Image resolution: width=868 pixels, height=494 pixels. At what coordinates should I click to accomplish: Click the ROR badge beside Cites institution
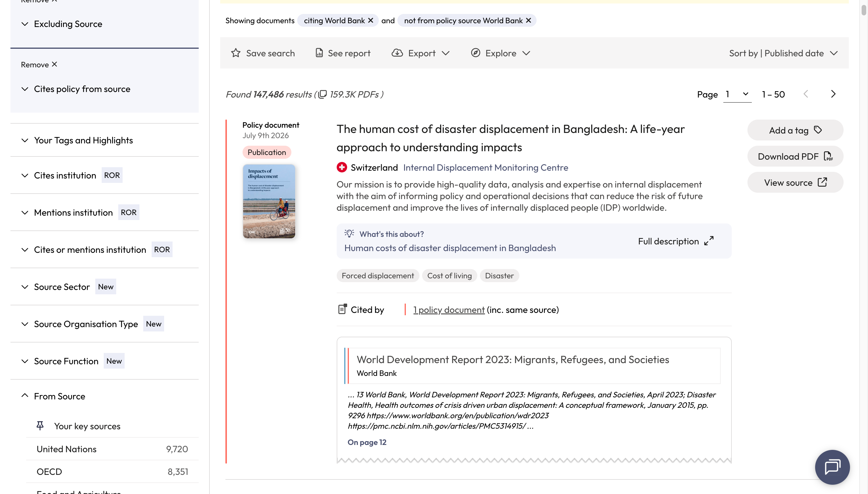(x=112, y=175)
